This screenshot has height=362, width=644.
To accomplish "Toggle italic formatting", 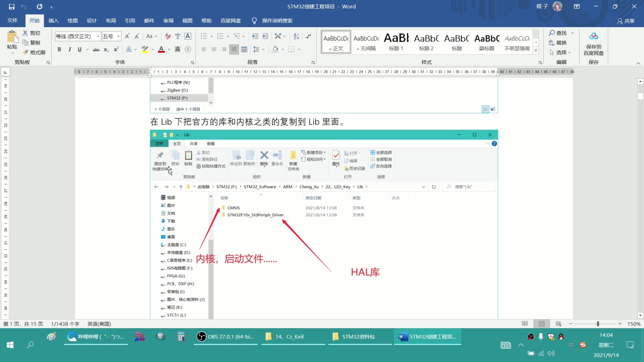I will click(x=70, y=50).
